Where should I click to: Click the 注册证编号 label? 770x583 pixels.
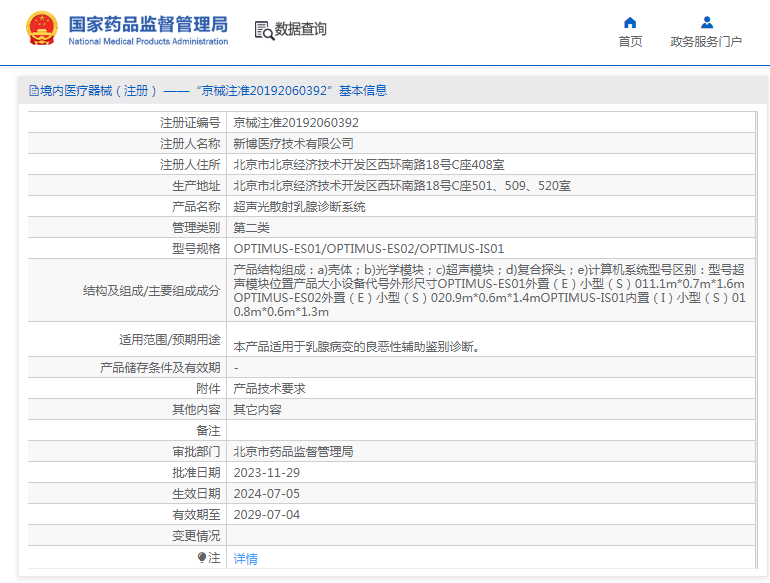point(190,123)
